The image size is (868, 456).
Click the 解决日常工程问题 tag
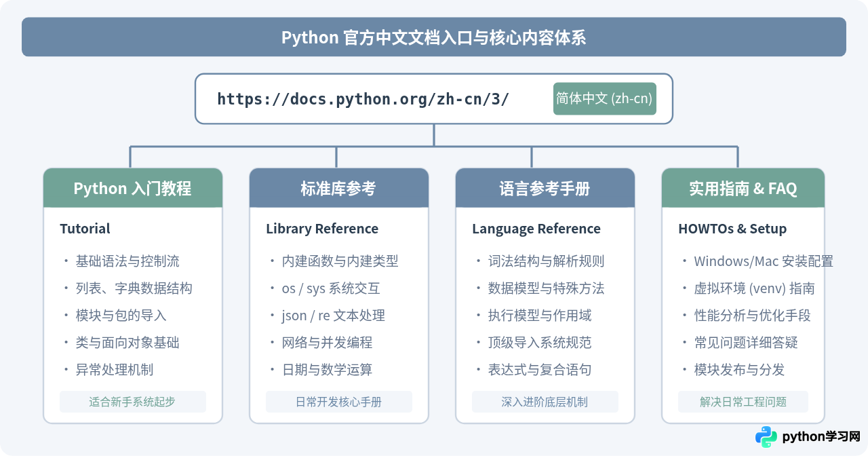743,402
